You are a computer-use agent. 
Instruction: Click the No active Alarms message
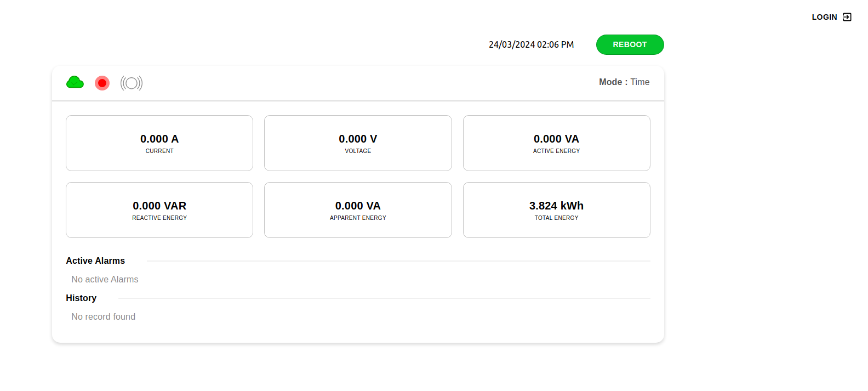[105, 279]
